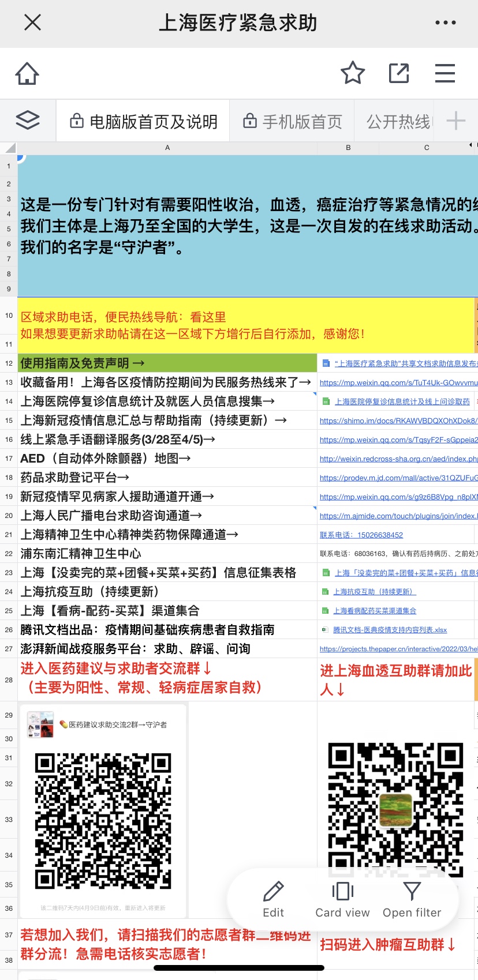Open m.ajmide.com link in row 20
Image resolution: width=478 pixels, height=980 pixels.
pyautogui.click(x=398, y=516)
